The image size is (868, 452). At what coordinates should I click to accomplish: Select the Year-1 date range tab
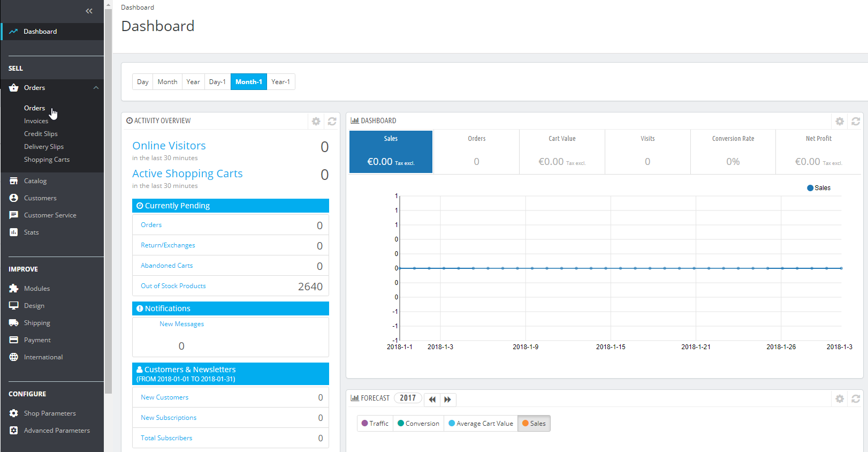280,82
